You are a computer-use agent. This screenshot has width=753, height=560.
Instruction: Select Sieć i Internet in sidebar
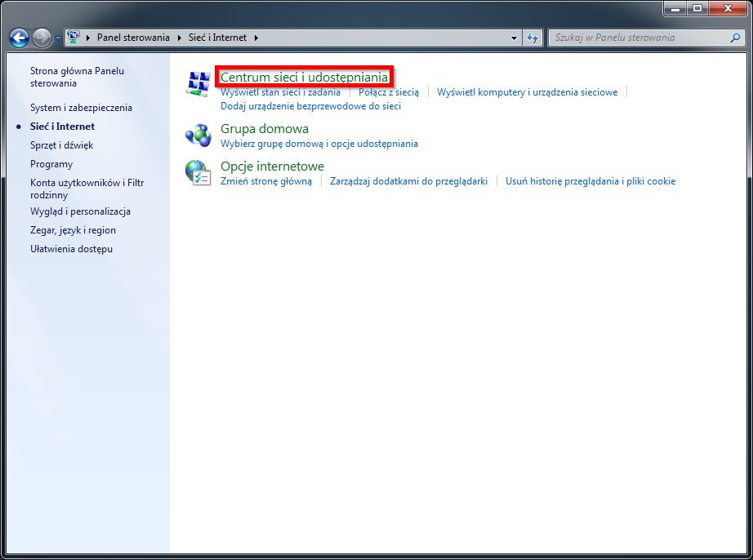point(62,127)
